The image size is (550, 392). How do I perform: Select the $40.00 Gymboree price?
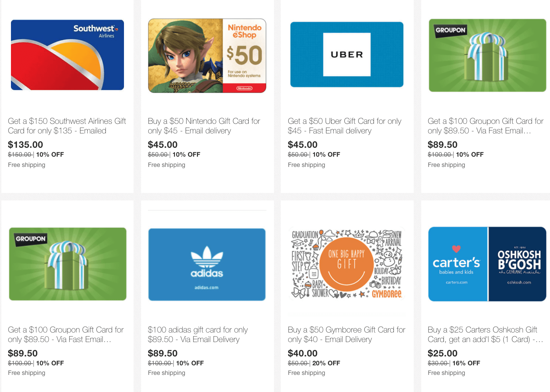point(303,353)
